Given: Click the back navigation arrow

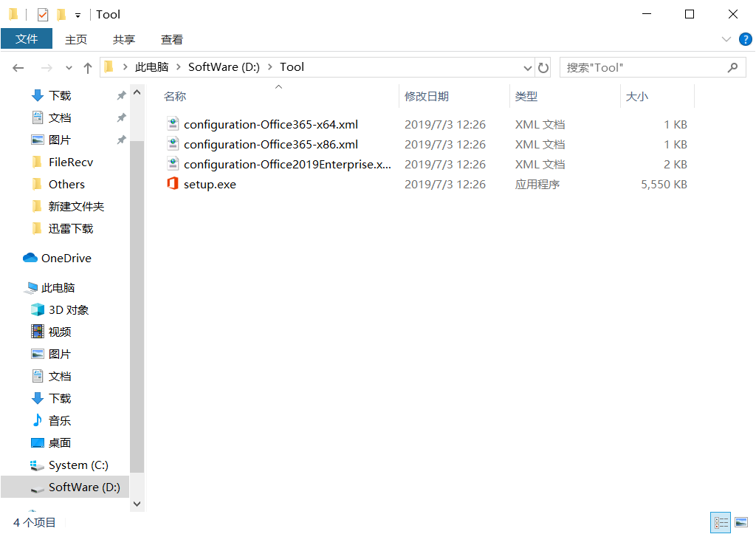Looking at the screenshot, I should [18, 67].
